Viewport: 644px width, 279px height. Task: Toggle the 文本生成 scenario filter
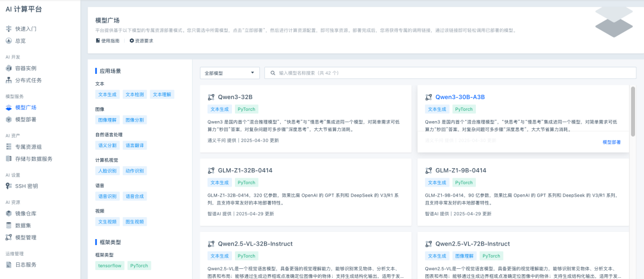tap(107, 95)
